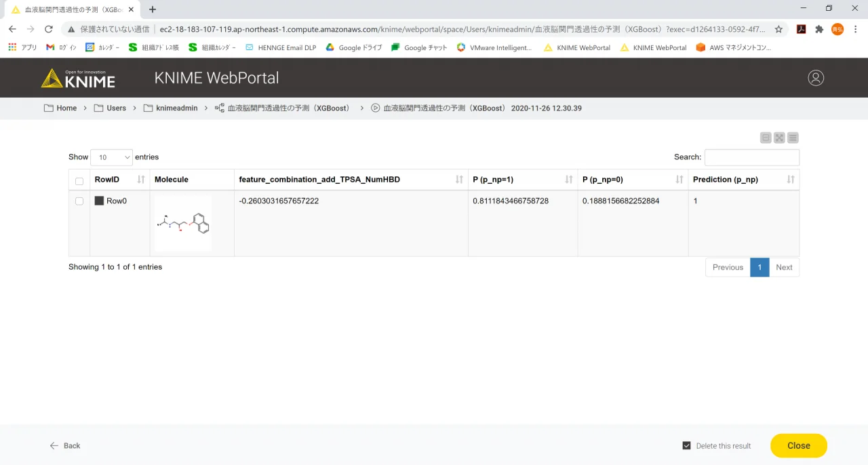Open the Show entries count dropdown

point(111,157)
